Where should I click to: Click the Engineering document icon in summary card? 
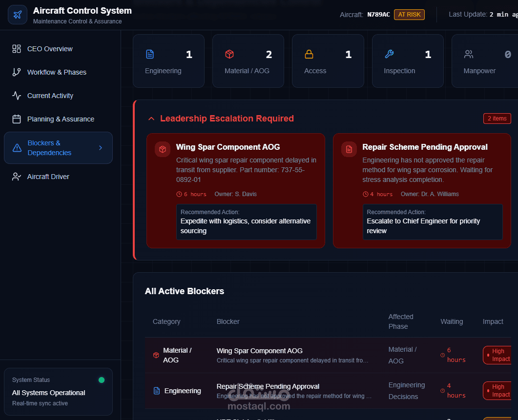click(x=150, y=54)
